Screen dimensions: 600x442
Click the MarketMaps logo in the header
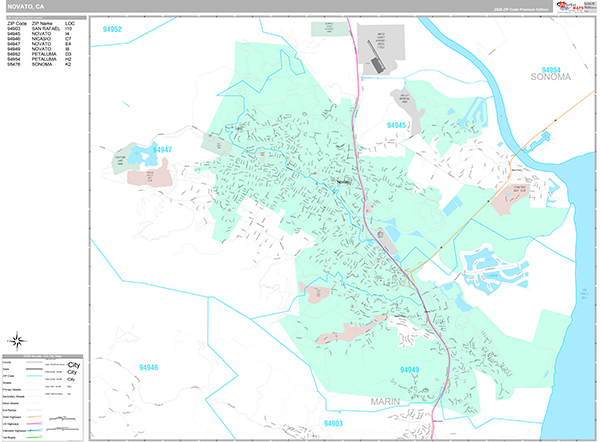point(570,7)
